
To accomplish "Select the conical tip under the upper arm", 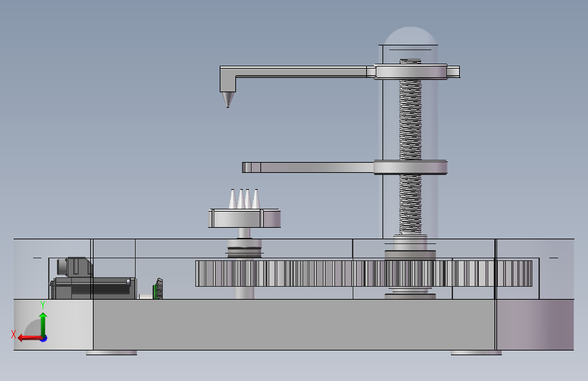I will point(228,100).
